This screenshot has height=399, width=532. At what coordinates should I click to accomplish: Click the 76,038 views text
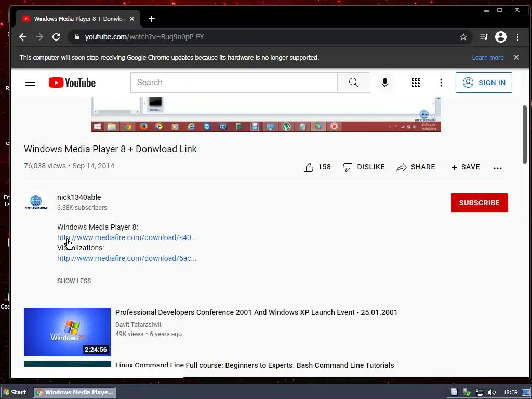pyautogui.click(x=45, y=166)
